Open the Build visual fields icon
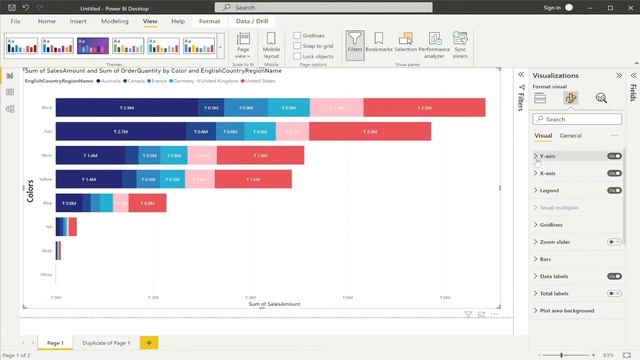This screenshot has height=360, width=640. 540,98
